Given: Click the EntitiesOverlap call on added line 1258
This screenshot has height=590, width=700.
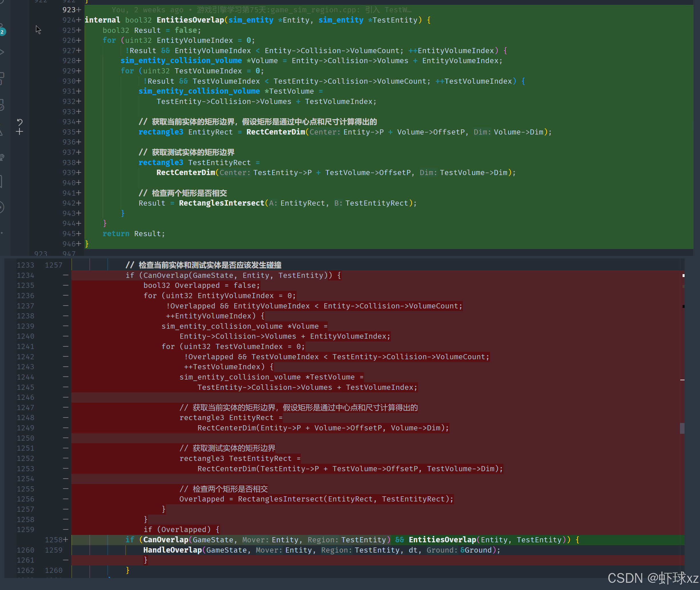Looking at the screenshot, I should pyautogui.click(x=442, y=540).
